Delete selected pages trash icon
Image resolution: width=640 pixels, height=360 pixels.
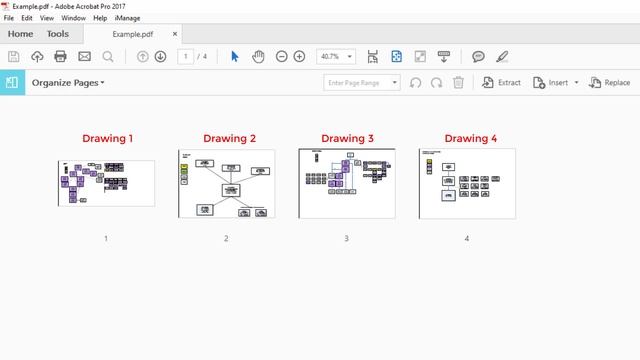[458, 82]
